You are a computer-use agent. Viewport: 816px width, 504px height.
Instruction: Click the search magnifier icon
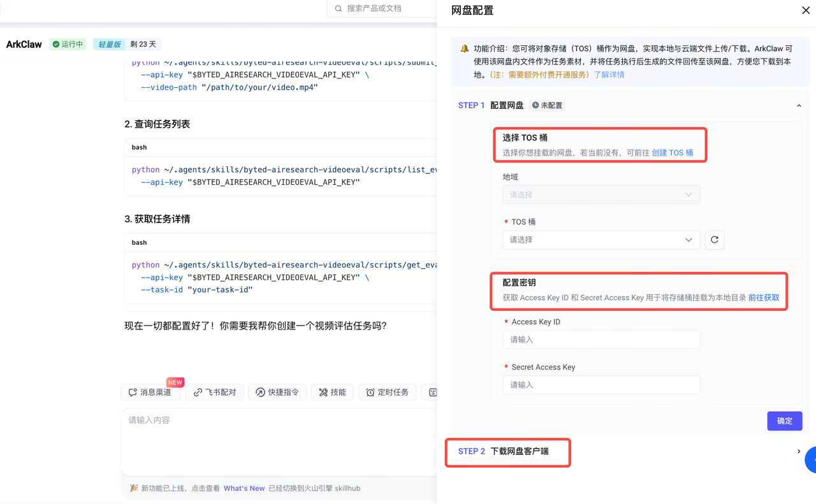(x=338, y=8)
